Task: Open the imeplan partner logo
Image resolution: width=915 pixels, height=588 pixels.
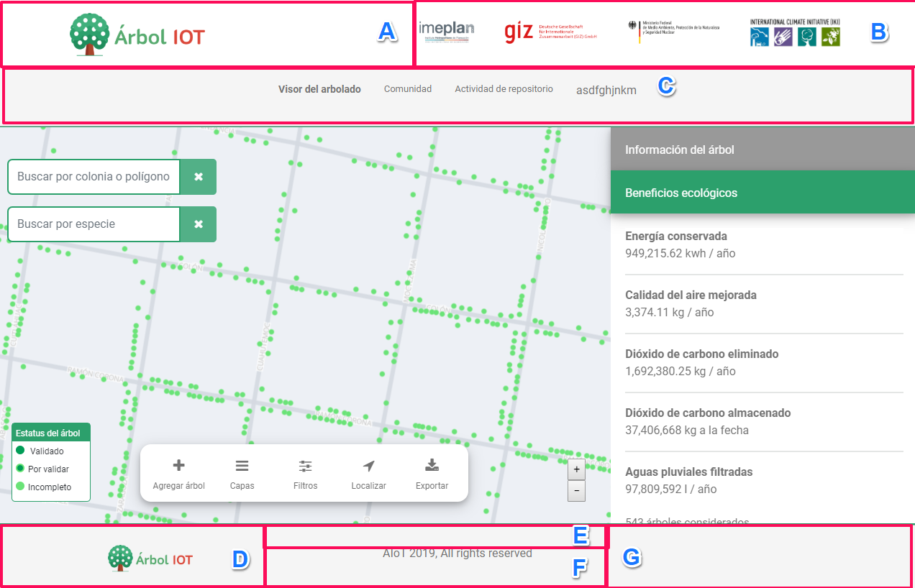Action: pos(446,32)
